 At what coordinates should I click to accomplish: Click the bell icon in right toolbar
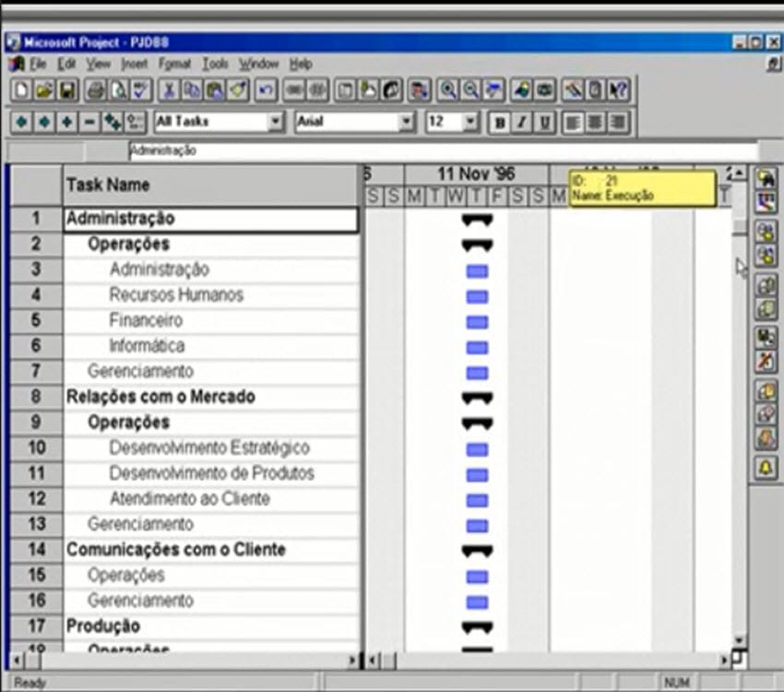point(766,468)
